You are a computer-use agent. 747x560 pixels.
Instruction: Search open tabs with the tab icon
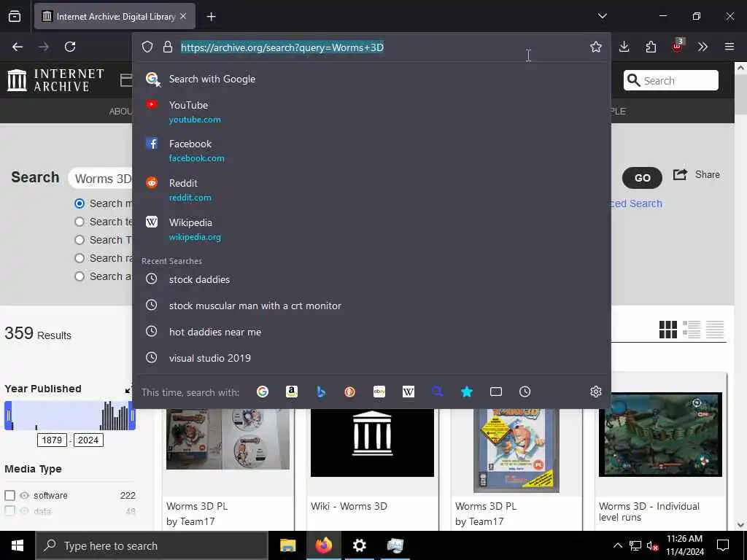coord(496,392)
